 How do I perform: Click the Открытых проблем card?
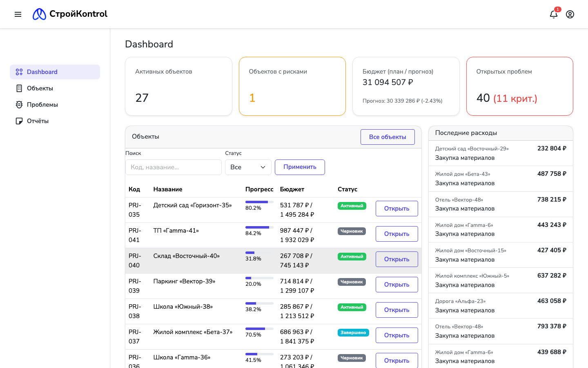(x=520, y=86)
